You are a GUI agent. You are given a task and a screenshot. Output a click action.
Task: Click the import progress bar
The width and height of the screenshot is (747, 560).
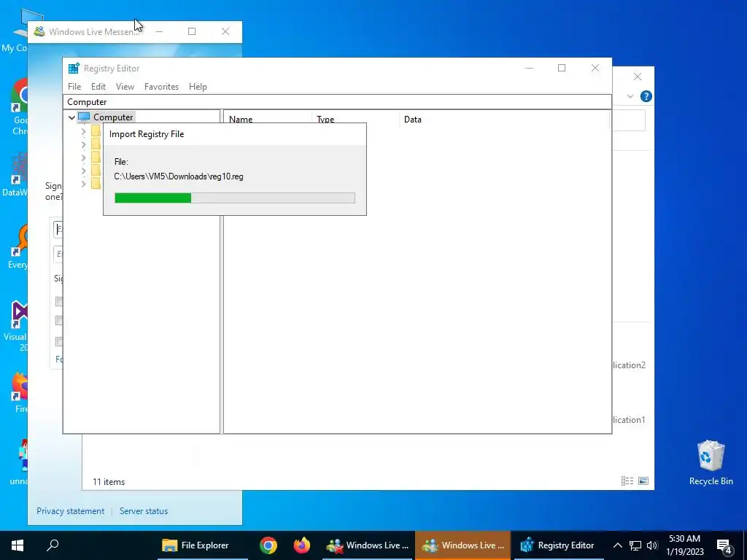point(235,198)
